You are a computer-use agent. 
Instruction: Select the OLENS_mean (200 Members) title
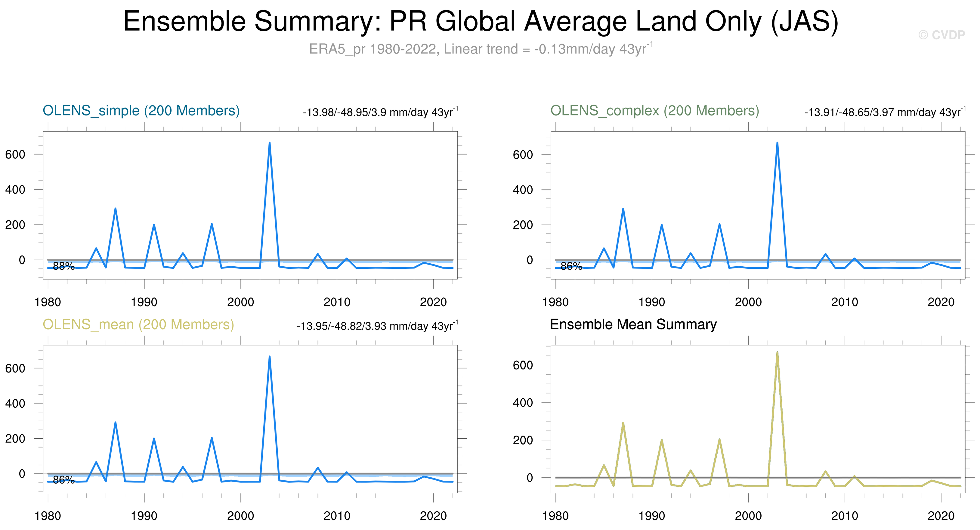pos(138,324)
